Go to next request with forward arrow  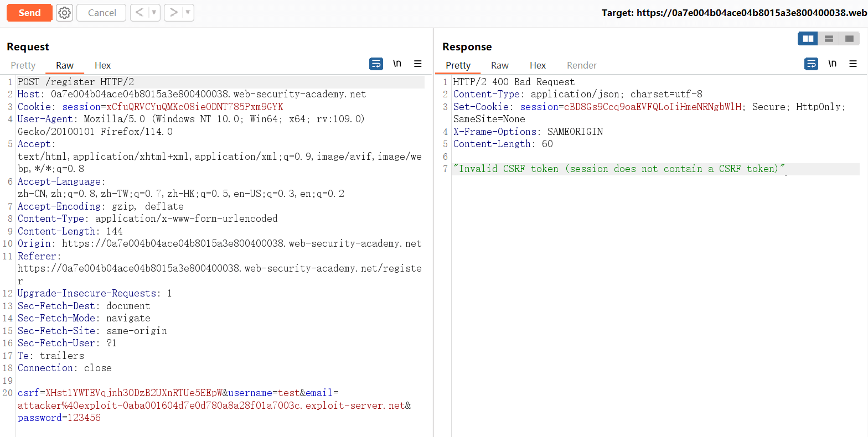(x=173, y=13)
